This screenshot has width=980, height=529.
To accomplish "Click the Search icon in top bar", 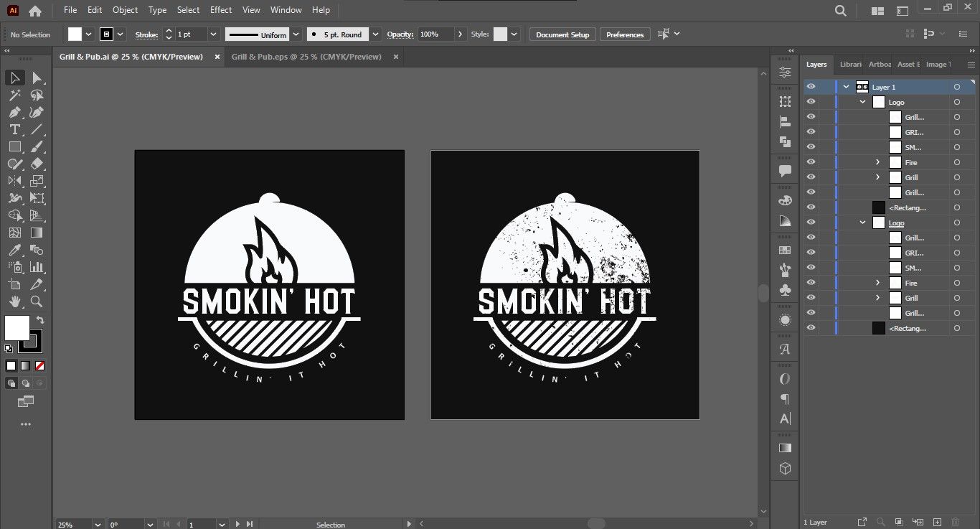I will coord(841,11).
